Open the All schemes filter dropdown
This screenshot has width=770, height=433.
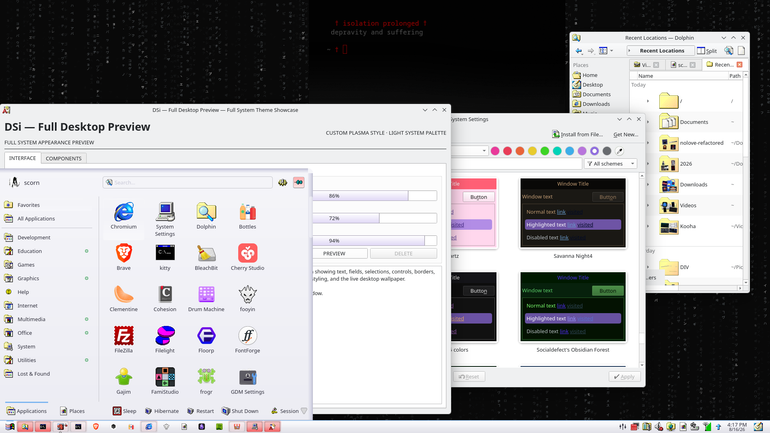[x=610, y=163]
